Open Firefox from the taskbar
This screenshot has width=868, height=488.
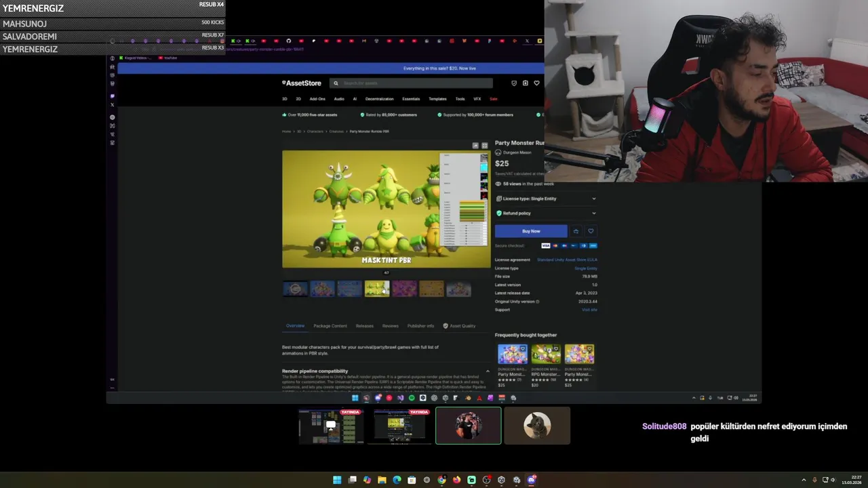tap(456, 480)
